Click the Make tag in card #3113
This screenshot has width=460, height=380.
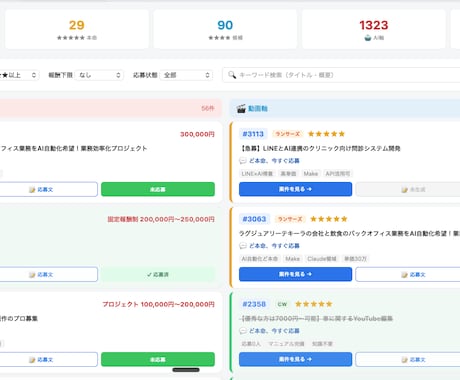coord(311,174)
